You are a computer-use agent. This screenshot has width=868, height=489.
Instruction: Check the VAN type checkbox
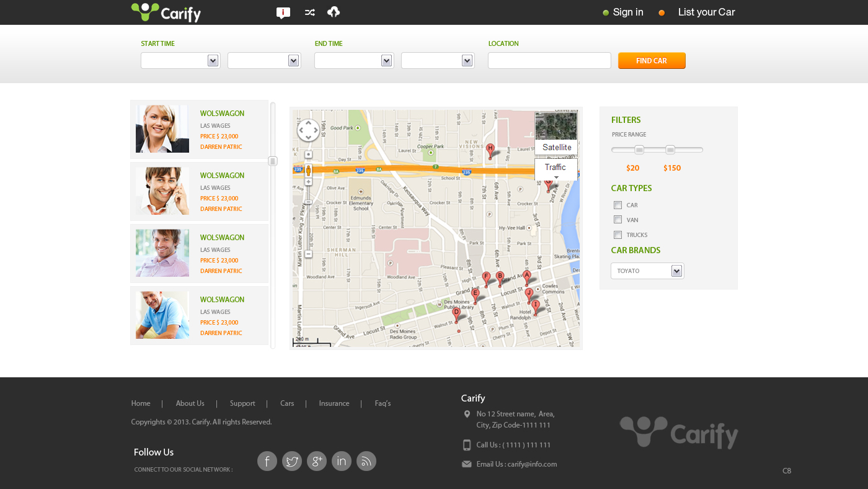[618, 220]
